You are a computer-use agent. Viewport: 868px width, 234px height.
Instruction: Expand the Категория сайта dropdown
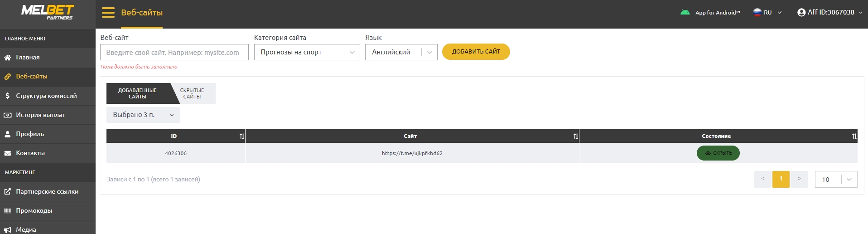coord(307,52)
